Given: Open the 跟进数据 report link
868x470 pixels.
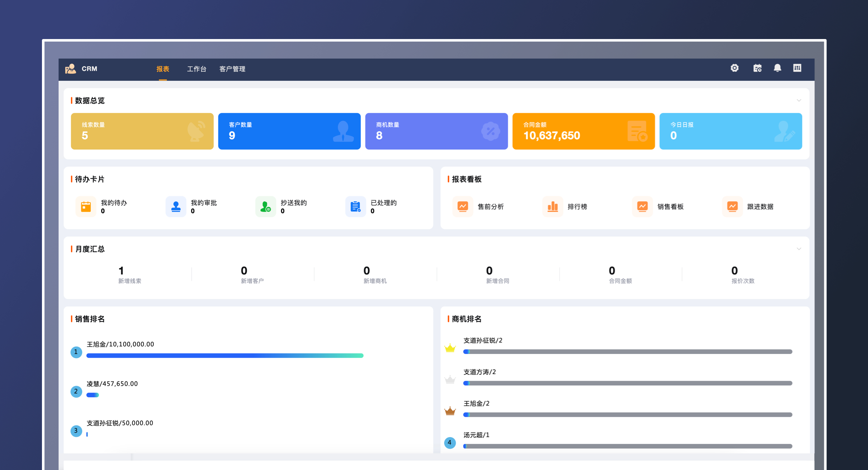Looking at the screenshot, I should tap(760, 206).
